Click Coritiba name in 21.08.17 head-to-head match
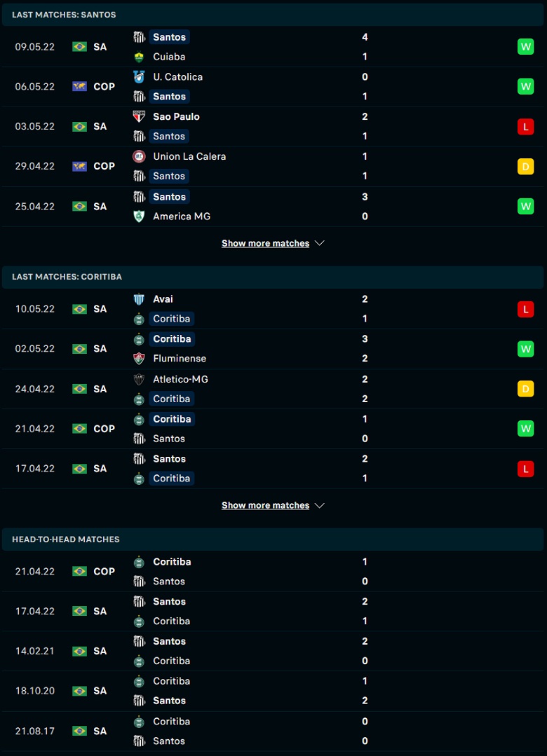This screenshot has width=547, height=756. pos(171,721)
